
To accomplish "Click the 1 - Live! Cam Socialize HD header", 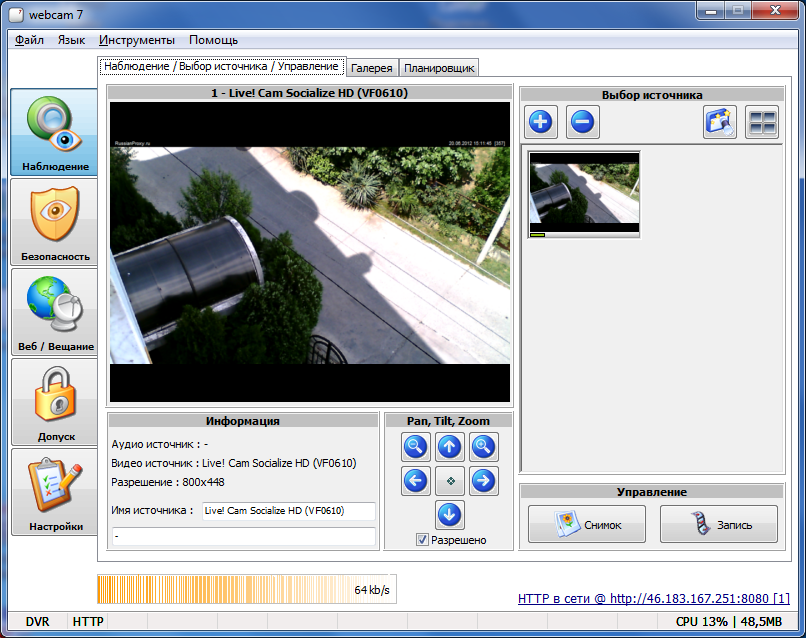I will (309, 93).
